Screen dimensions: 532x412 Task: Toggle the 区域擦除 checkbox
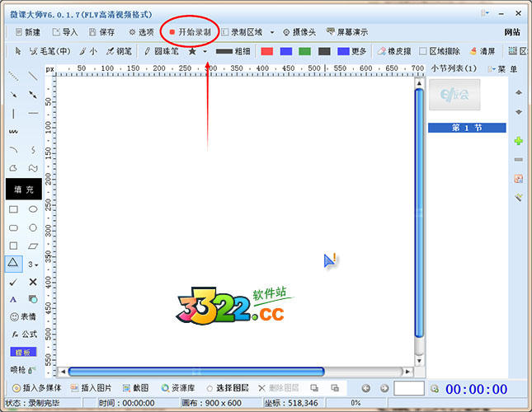point(440,51)
